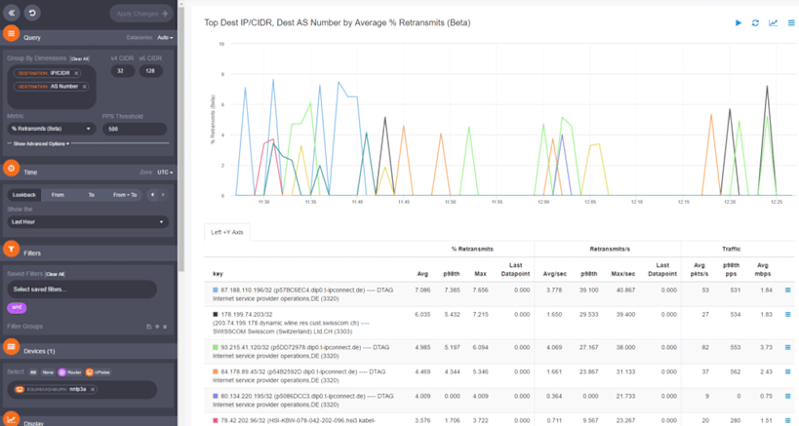
Task: Open row menu for 93.215.41.120/32
Action: coord(788,347)
